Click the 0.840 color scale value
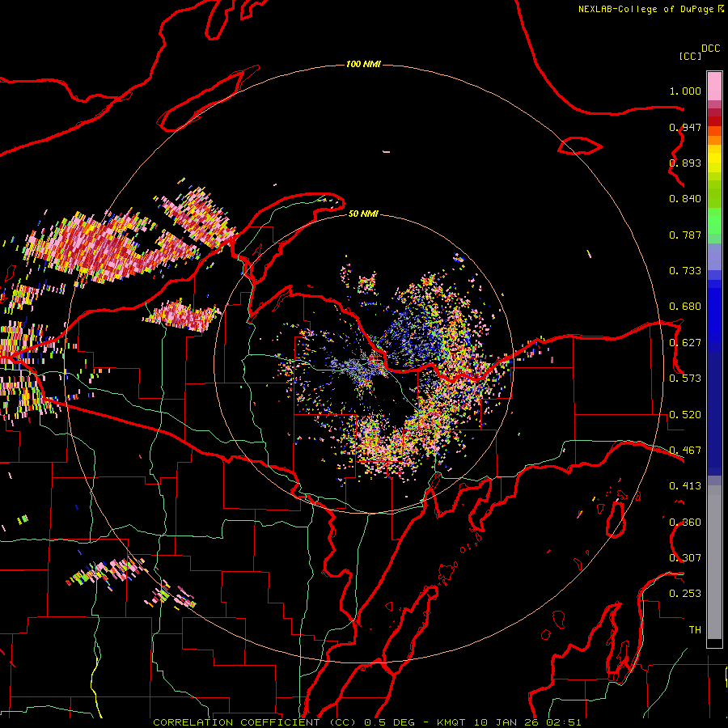This screenshot has height=728, width=728. (x=685, y=199)
